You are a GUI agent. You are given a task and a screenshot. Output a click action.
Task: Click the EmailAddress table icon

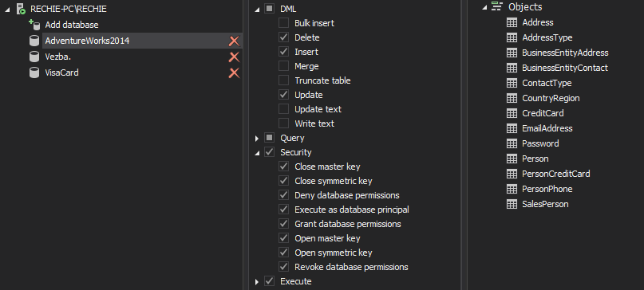click(512, 128)
